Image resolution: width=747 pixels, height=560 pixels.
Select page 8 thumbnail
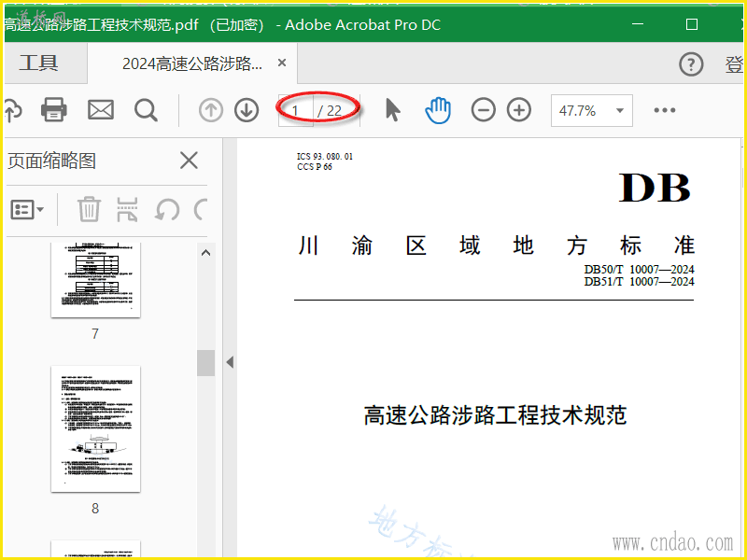[96, 429]
